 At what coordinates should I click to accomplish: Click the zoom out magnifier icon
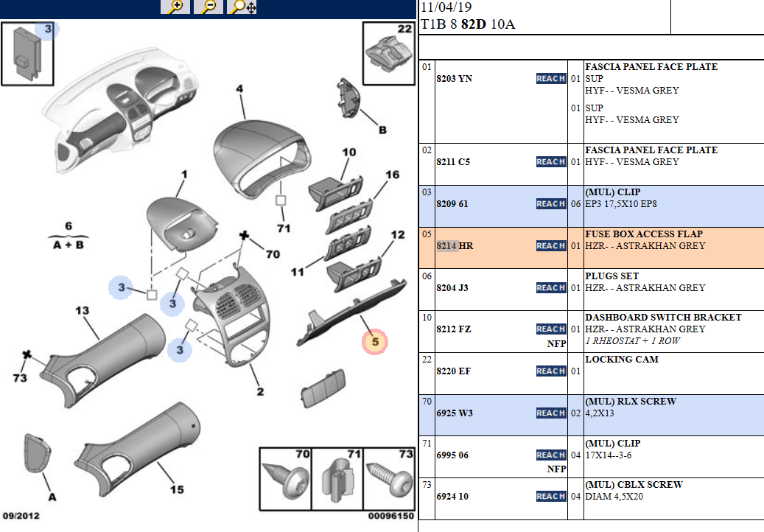[208, 7]
